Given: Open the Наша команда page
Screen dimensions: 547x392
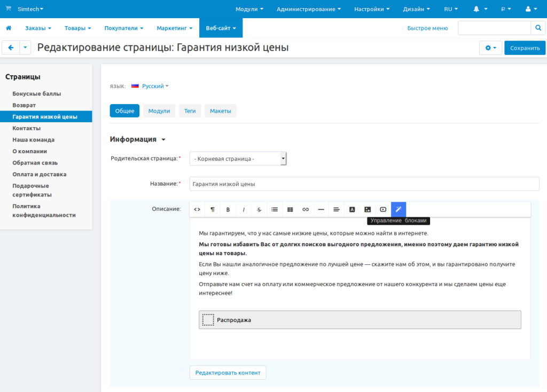Looking at the screenshot, I should click(34, 139).
